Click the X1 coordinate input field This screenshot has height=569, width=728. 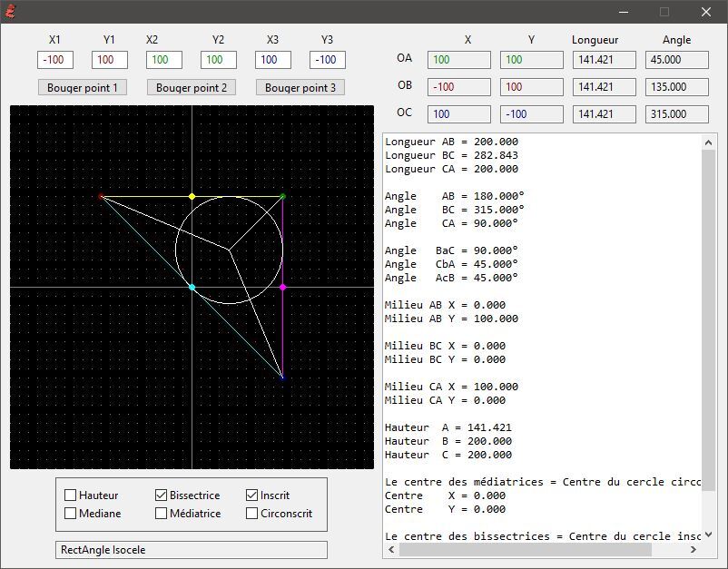pos(54,60)
